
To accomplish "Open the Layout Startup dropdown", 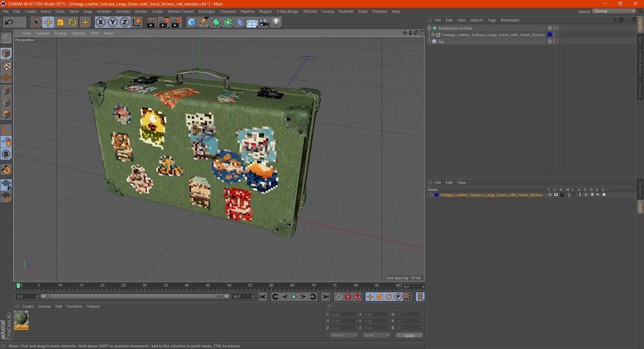I will point(614,11).
